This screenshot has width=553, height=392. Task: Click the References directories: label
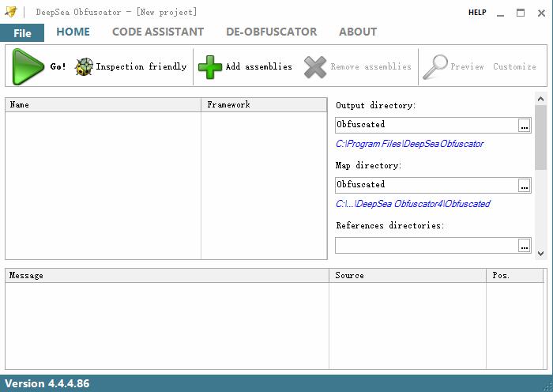(x=390, y=225)
